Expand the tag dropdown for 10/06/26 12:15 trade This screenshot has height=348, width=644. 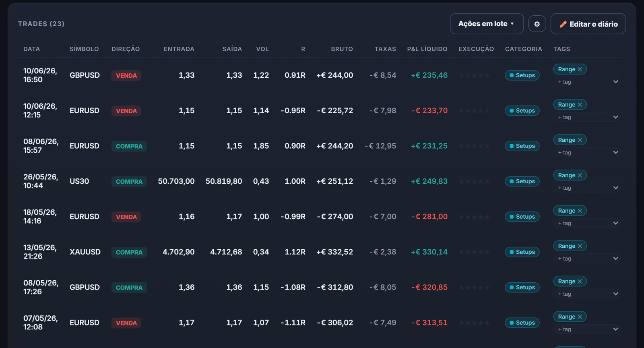coord(587,117)
